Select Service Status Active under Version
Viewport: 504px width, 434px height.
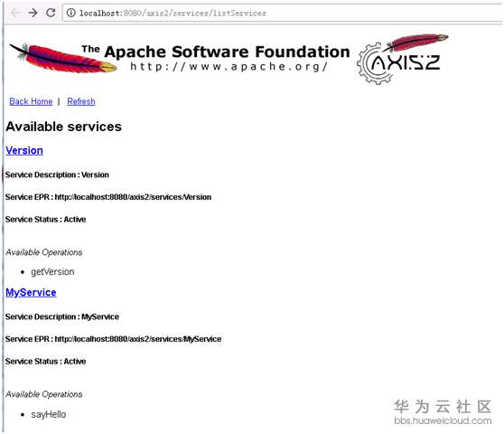pos(46,219)
